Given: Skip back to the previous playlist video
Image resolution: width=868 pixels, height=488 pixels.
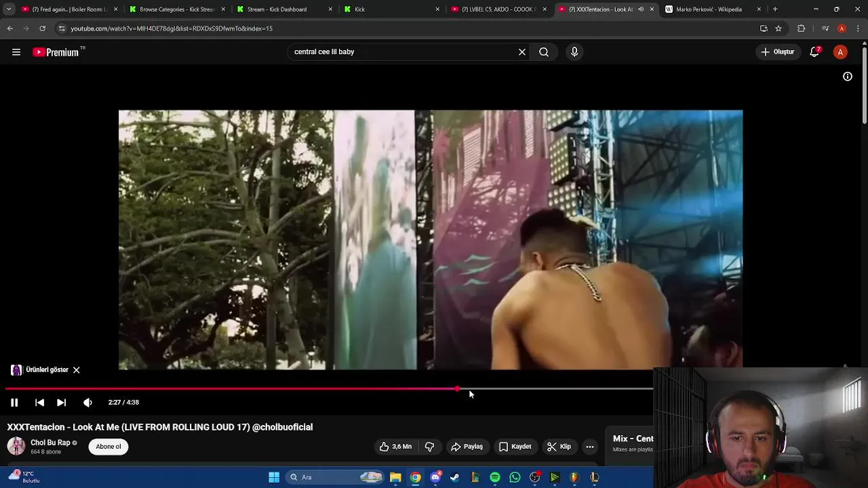Looking at the screenshot, I should [x=39, y=403].
